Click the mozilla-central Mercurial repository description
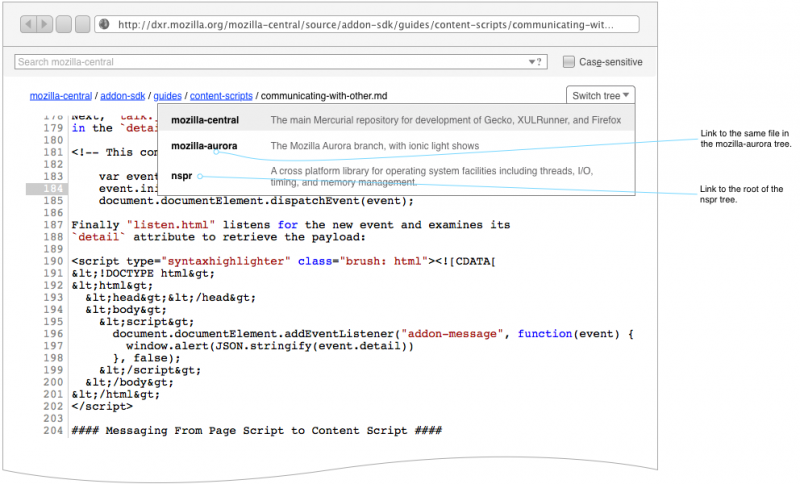800x484 pixels. coord(446,120)
